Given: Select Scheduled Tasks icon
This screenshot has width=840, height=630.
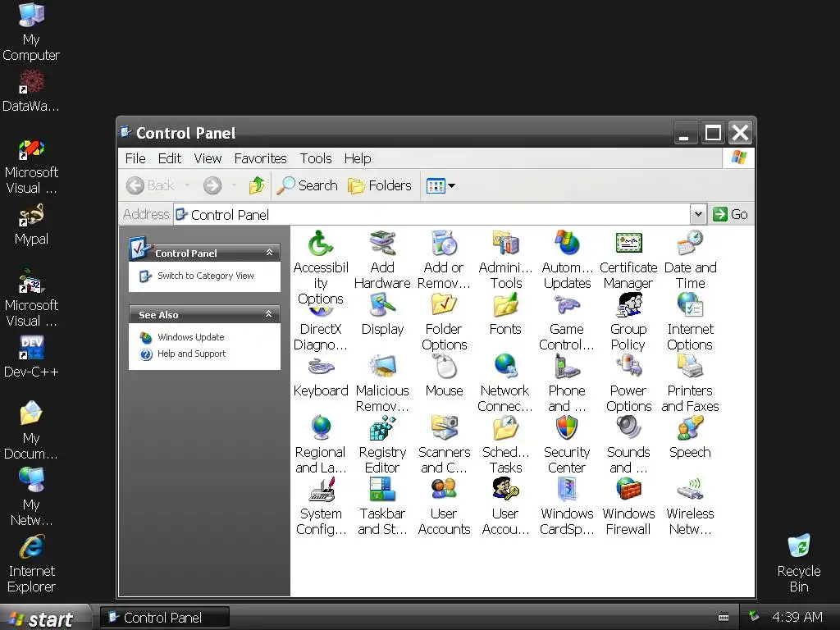Looking at the screenshot, I should [505, 428].
